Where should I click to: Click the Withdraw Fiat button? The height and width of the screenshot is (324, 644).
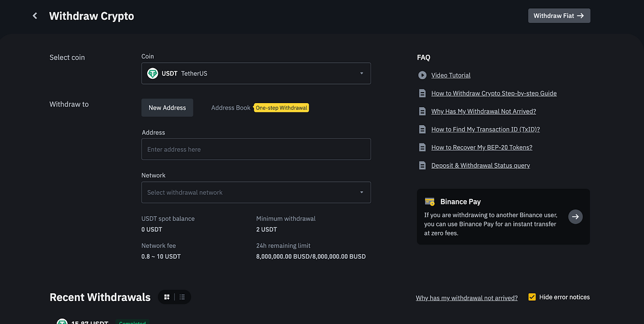coord(559,16)
